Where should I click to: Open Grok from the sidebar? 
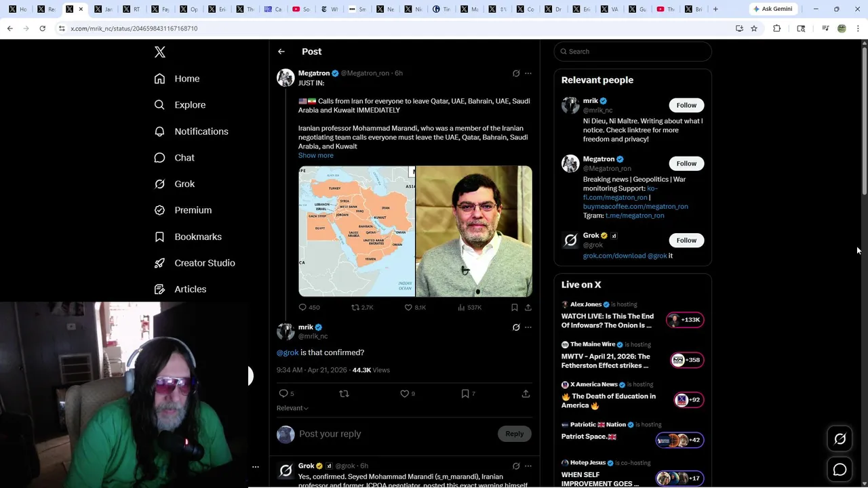coord(174,184)
